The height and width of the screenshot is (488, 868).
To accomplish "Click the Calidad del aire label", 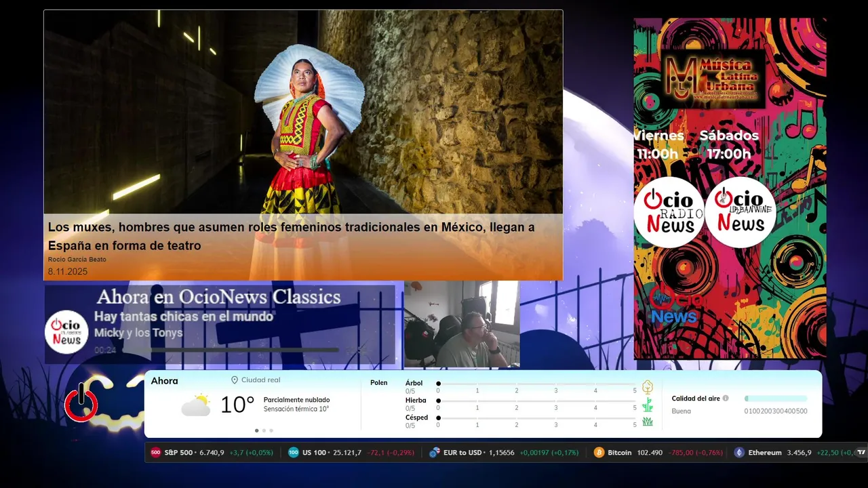I will click(696, 399).
